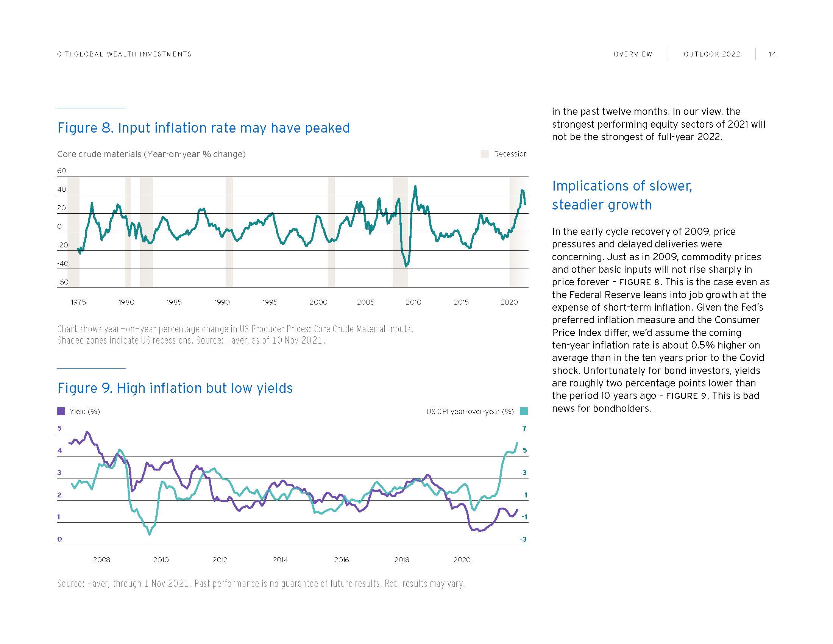
Task: Click the 2000 label on Figure 8 axis
Action: pyautogui.click(x=318, y=302)
